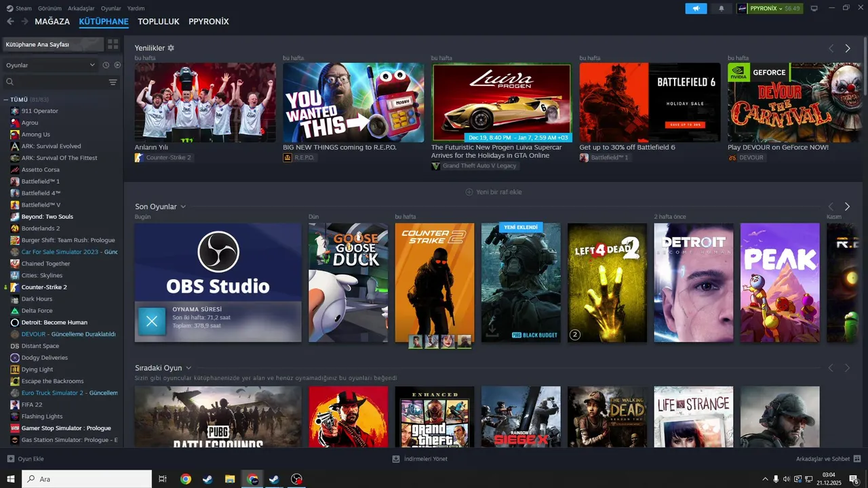Open PPYRONİX account dropdown
The height and width of the screenshot is (488, 868).
[769, 8]
